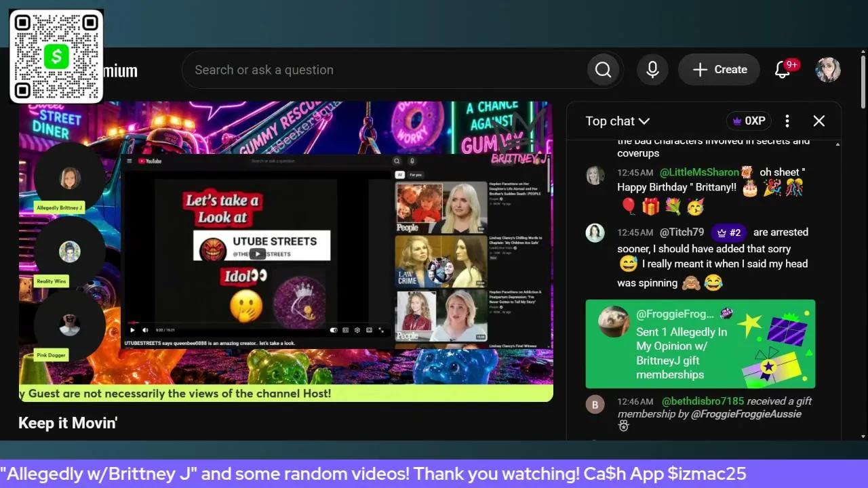Seek using the embedded video progress bar

258,323
